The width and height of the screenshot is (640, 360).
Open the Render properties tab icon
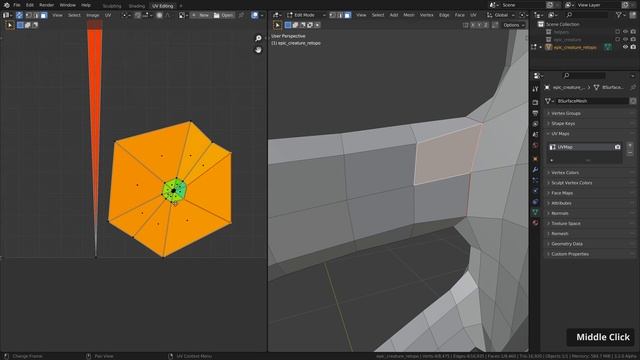point(535,103)
